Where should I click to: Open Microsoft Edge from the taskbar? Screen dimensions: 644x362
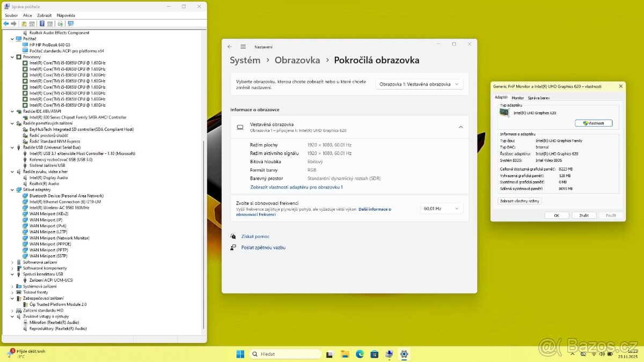[360, 354]
